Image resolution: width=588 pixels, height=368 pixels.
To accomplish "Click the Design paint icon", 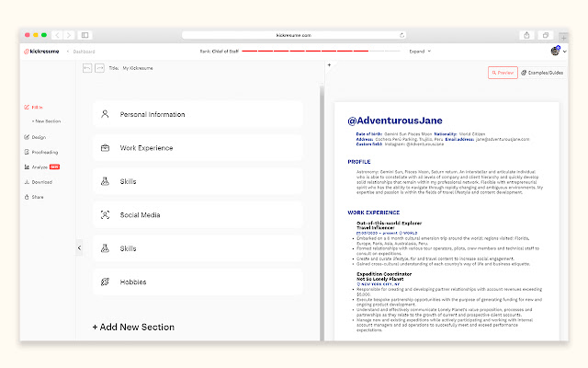I will [x=27, y=137].
